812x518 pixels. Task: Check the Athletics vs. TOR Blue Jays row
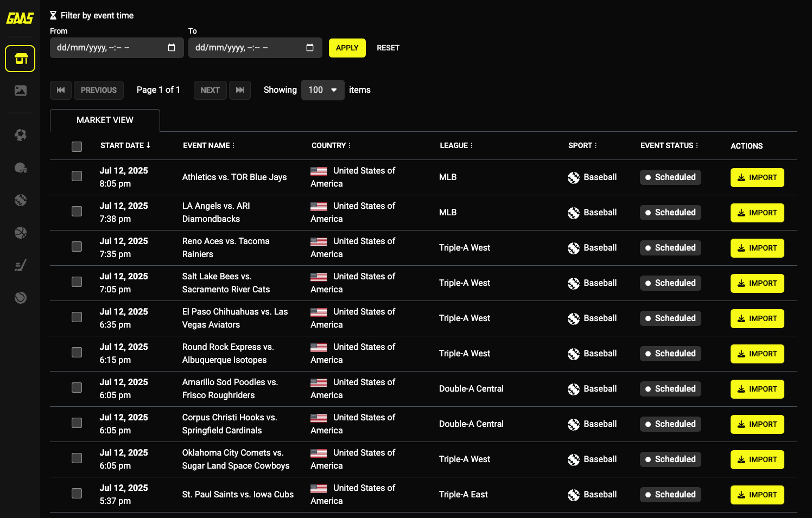[x=77, y=176]
